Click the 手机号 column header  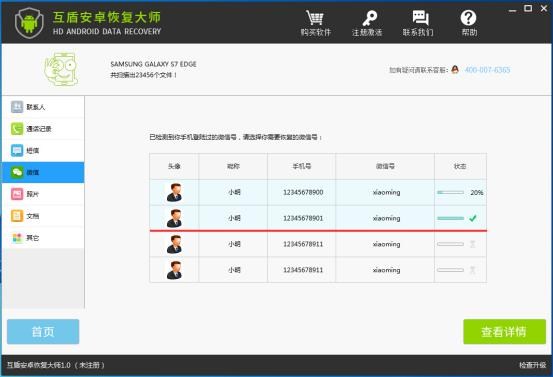point(302,166)
